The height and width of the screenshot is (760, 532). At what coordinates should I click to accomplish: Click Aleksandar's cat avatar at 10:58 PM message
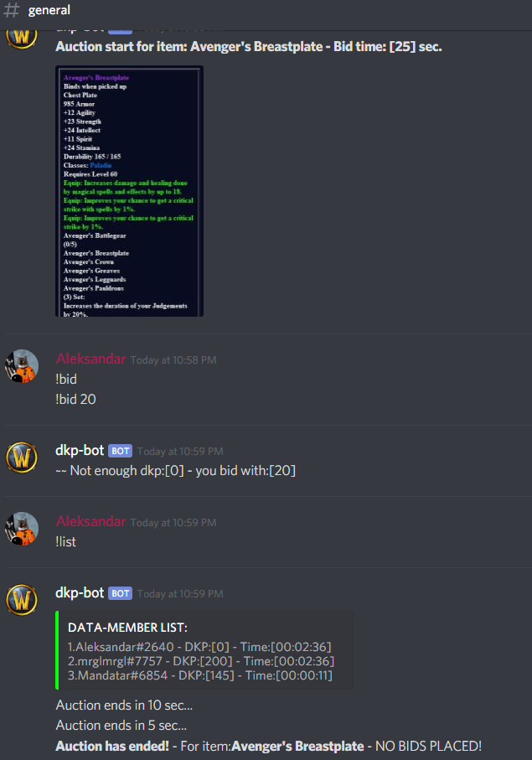pyautogui.click(x=22, y=366)
